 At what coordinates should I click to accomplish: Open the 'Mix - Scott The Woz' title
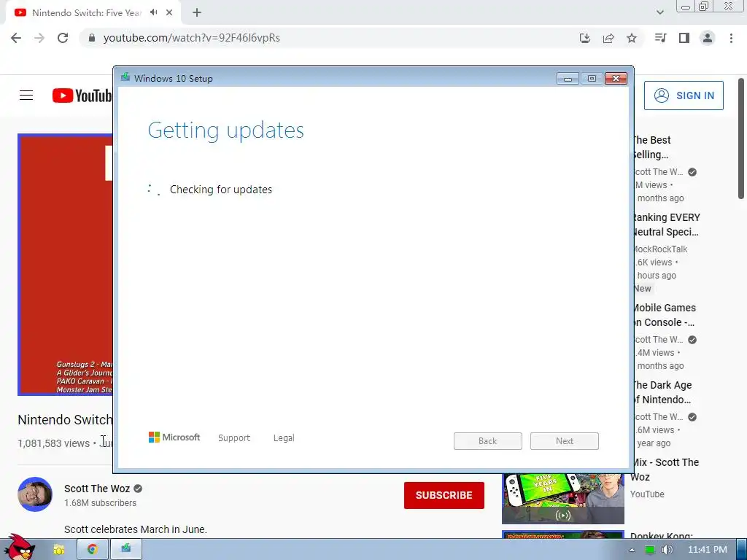click(665, 470)
